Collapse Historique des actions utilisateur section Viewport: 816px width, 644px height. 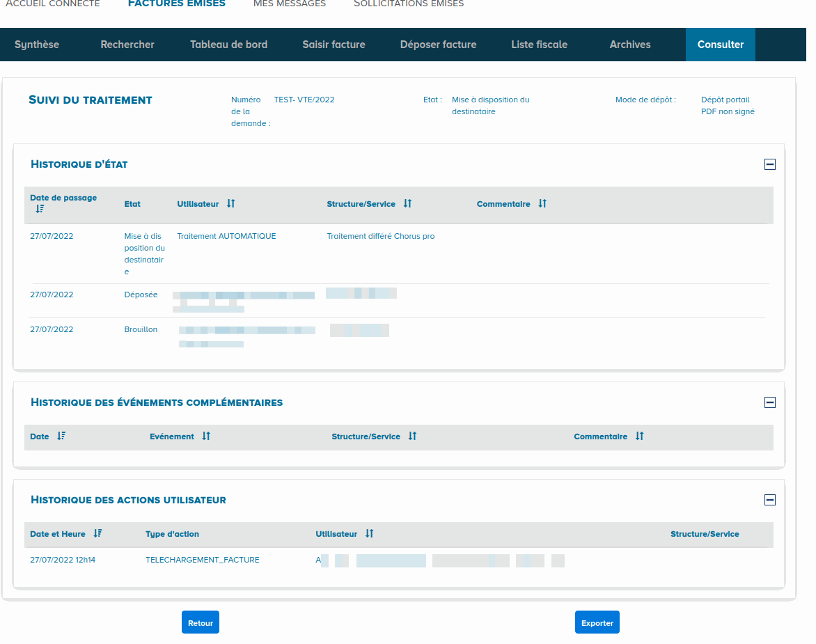(x=769, y=500)
